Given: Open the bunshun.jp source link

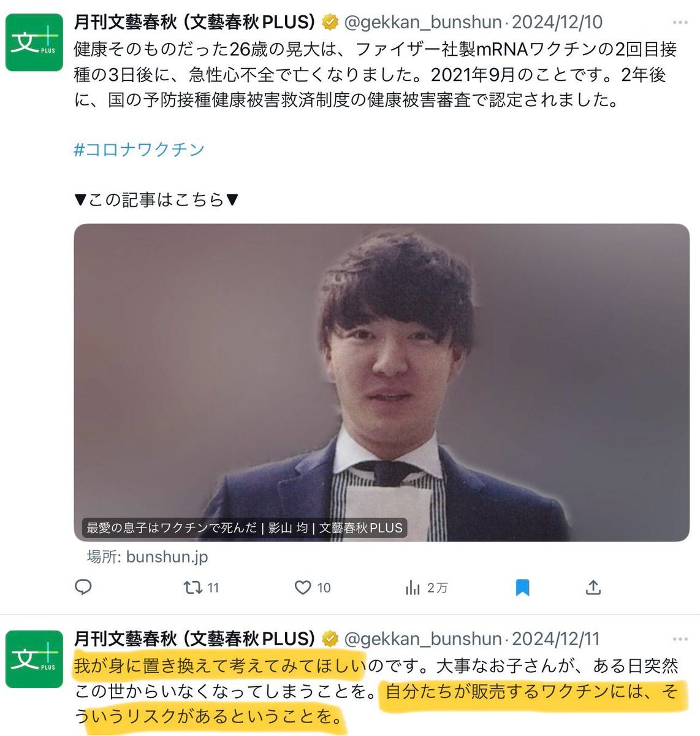Looking at the screenshot, I should 147,557.
